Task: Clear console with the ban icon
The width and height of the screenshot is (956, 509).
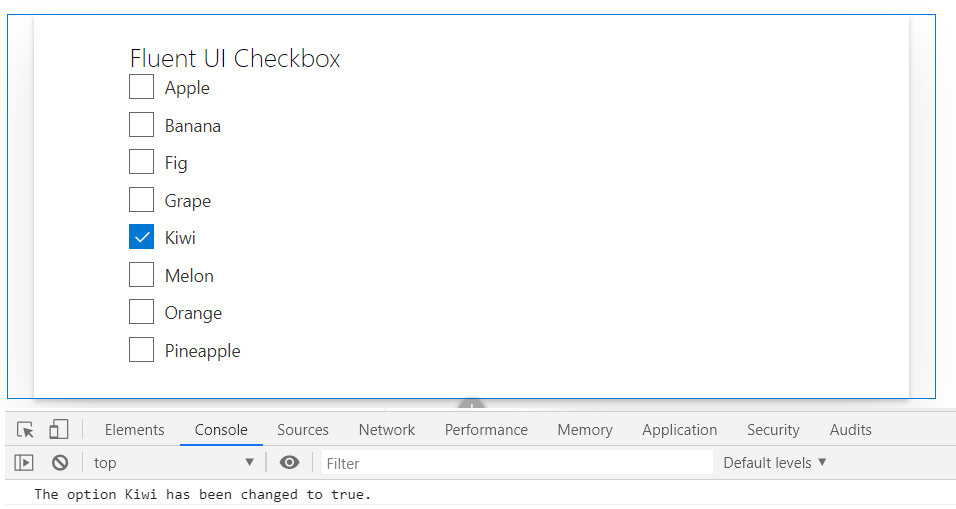Action: (x=60, y=463)
